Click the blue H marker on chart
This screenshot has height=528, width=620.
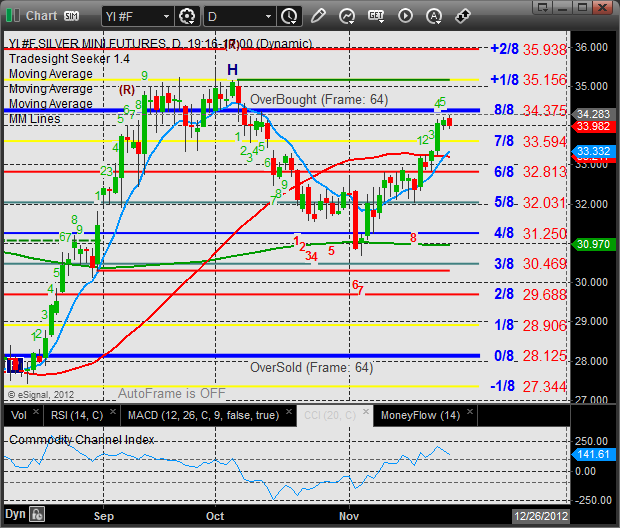[232, 70]
